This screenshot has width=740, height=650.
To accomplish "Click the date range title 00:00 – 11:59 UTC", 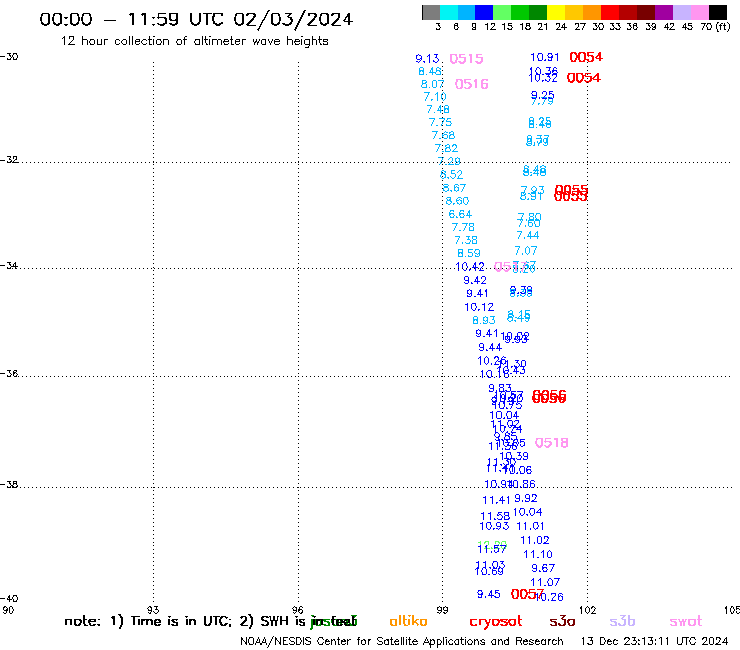I will click(x=196, y=20).
